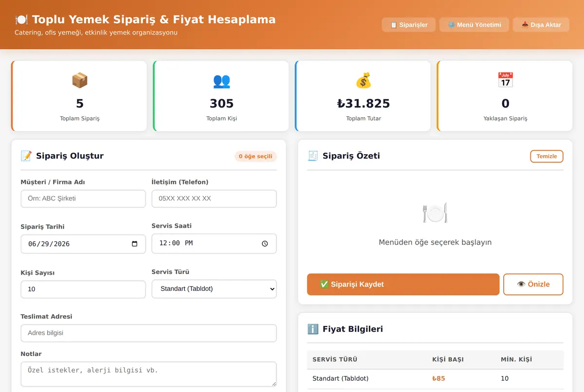584x392 pixels.
Task: Click the 0 Yaklaşan Sipariş value
Action: click(x=505, y=103)
